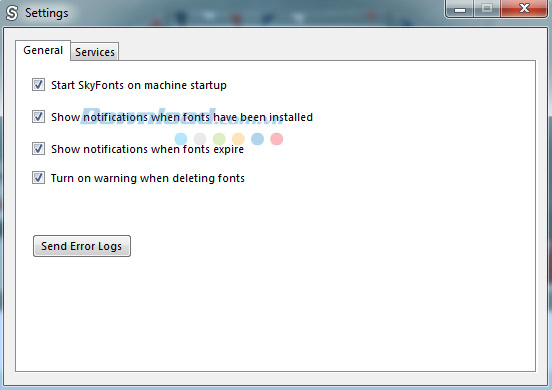Click 'Turn on warning when deleting fonts' text
The width and height of the screenshot is (552, 390).
[x=148, y=178]
